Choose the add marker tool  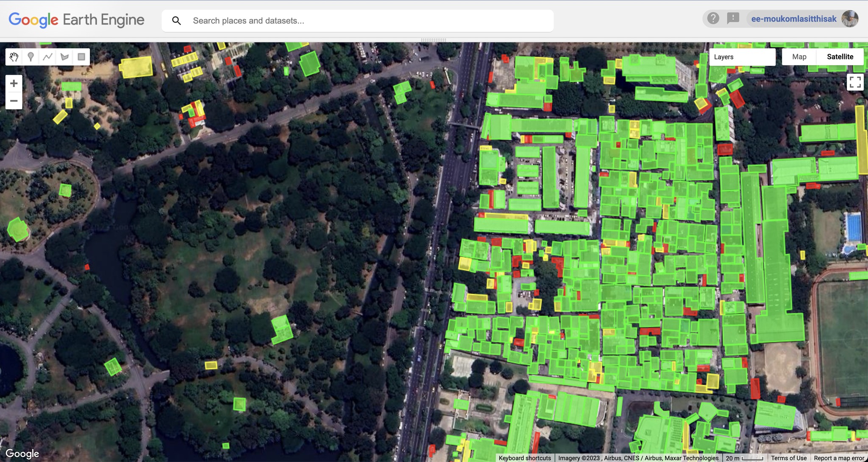click(31, 57)
